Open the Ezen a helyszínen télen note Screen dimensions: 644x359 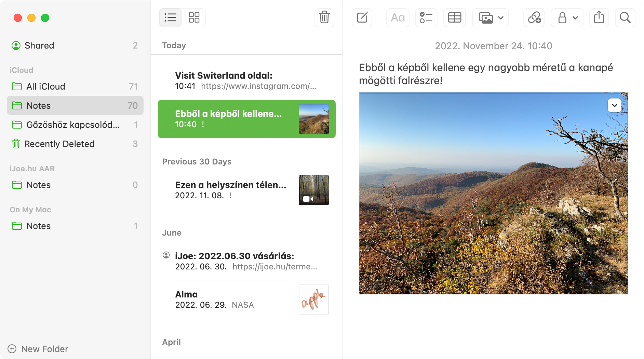[247, 190]
